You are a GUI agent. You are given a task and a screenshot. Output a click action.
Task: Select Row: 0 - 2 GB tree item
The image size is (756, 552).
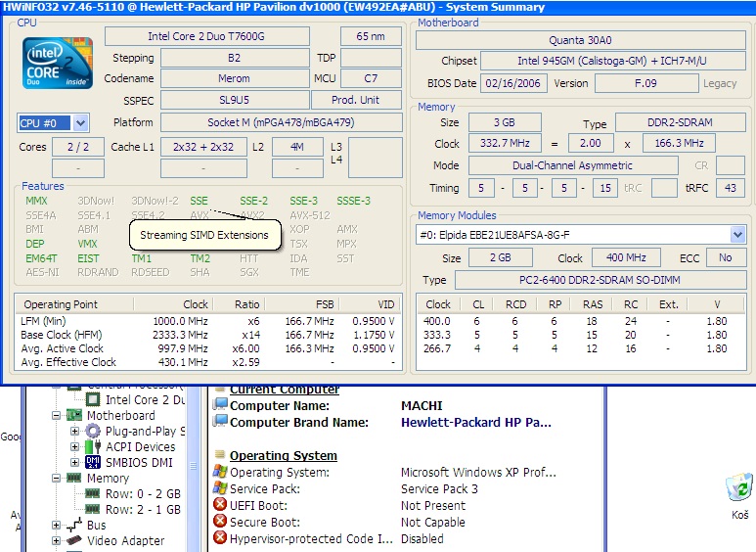[x=143, y=494]
